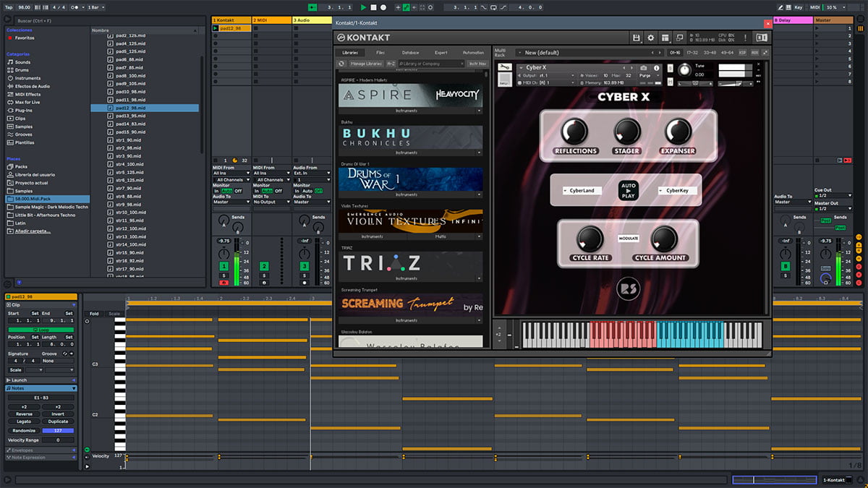Image resolution: width=868 pixels, height=488 pixels.
Task: Expand the Envelopes section
Action: tap(41, 450)
